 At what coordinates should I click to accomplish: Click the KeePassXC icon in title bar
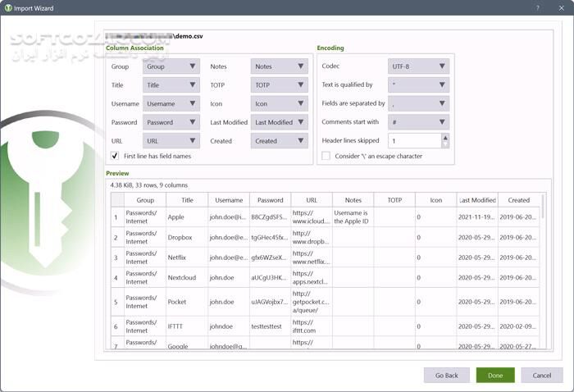click(x=9, y=9)
